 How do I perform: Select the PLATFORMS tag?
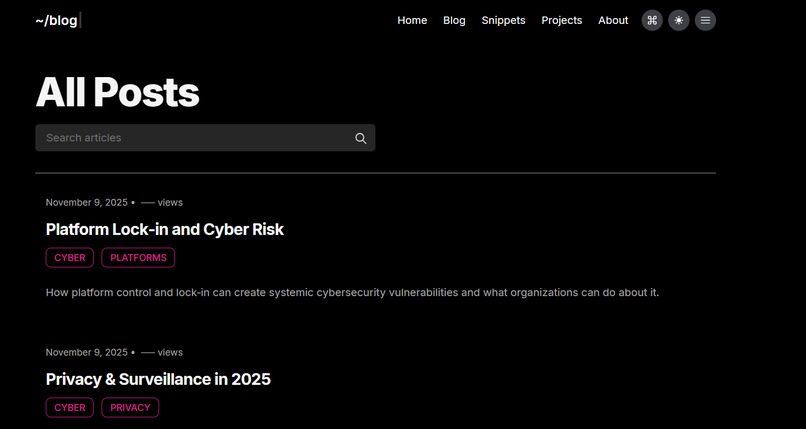point(138,257)
